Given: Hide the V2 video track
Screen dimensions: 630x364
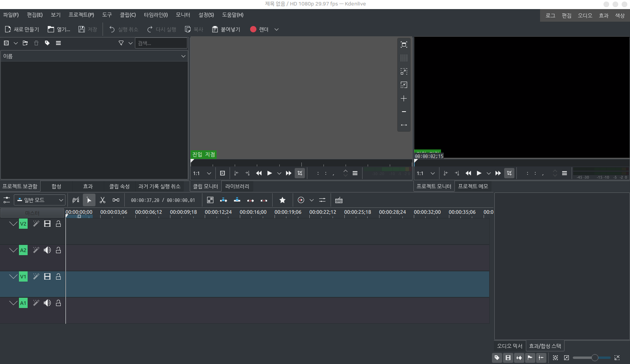Looking at the screenshot, I should (x=47, y=224).
